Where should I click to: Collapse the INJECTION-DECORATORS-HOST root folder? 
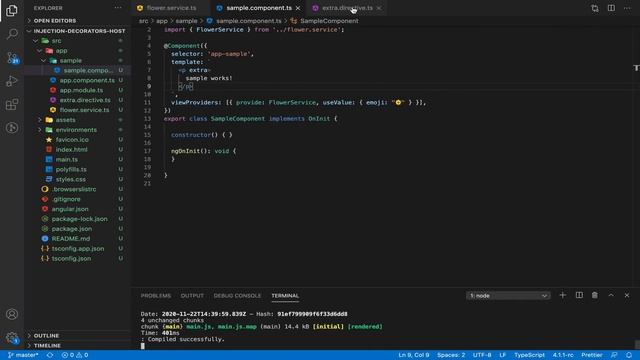pos(79,31)
